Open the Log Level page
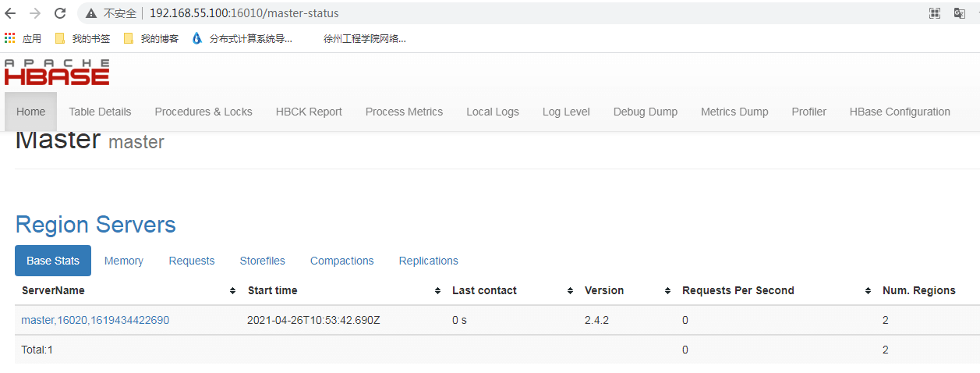 (x=566, y=112)
